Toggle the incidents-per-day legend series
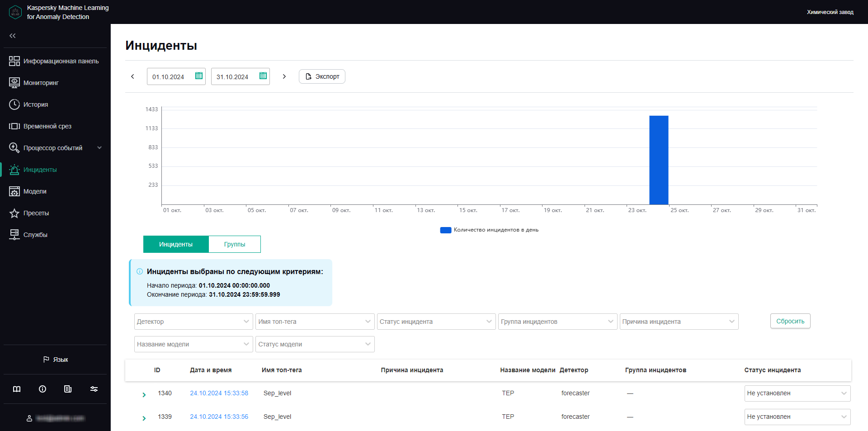This screenshot has width=868, height=431. point(489,230)
